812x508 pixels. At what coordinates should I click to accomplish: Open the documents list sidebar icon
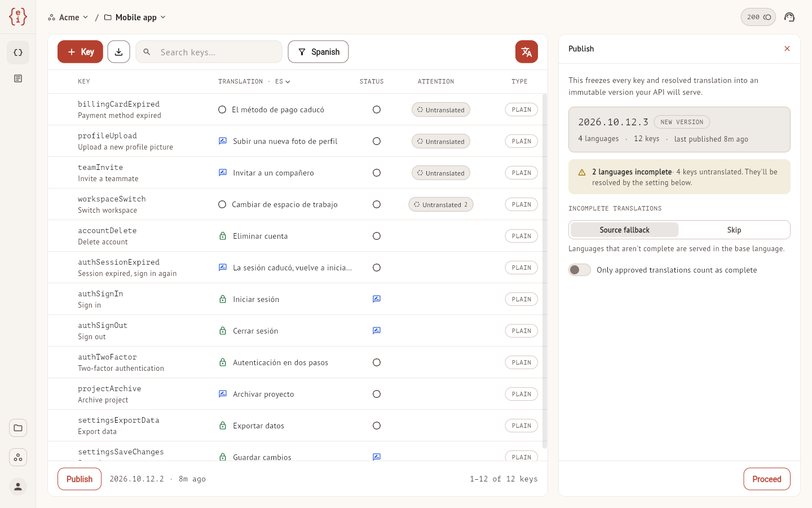(x=18, y=78)
